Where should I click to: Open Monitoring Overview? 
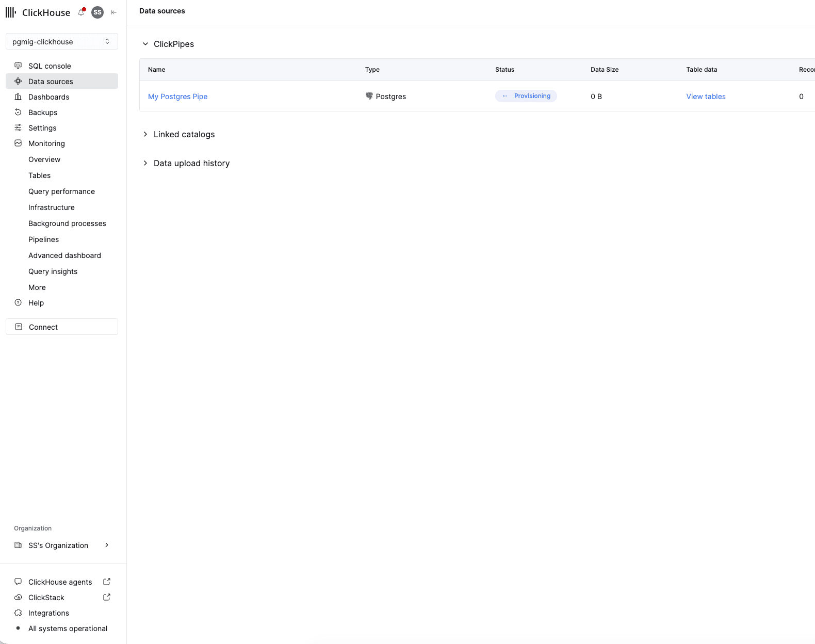tap(44, 159)
